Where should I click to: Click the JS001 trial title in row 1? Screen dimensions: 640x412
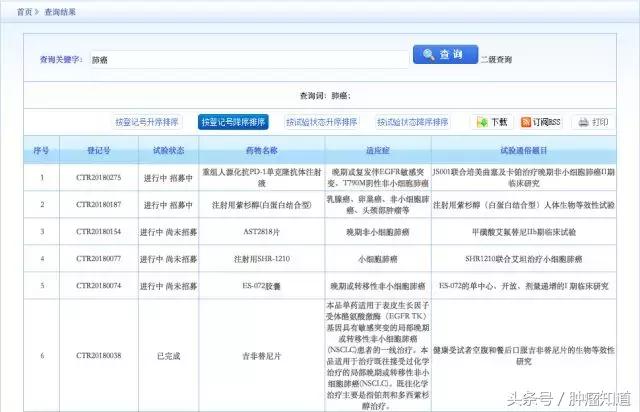point(524,178)
